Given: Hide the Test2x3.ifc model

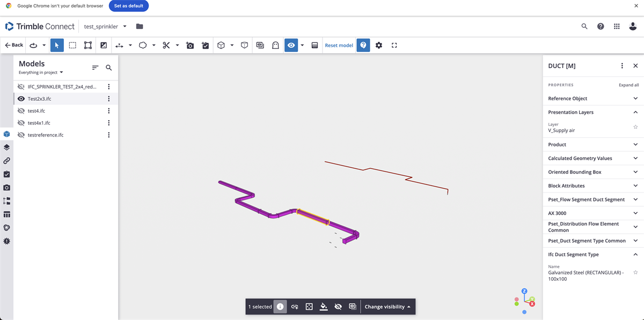Looking at the screenshot, I should pos(20,98).
